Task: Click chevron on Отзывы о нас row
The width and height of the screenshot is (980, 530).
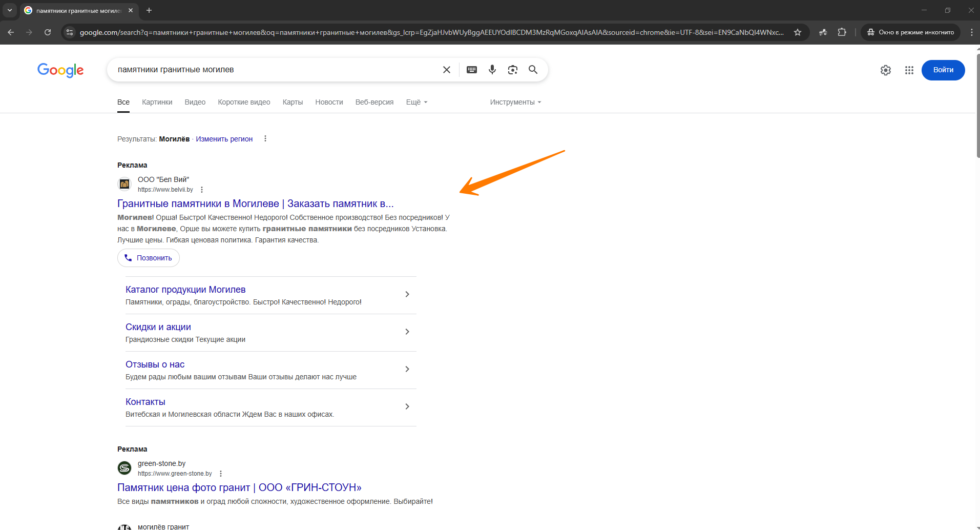Action: 407,369
